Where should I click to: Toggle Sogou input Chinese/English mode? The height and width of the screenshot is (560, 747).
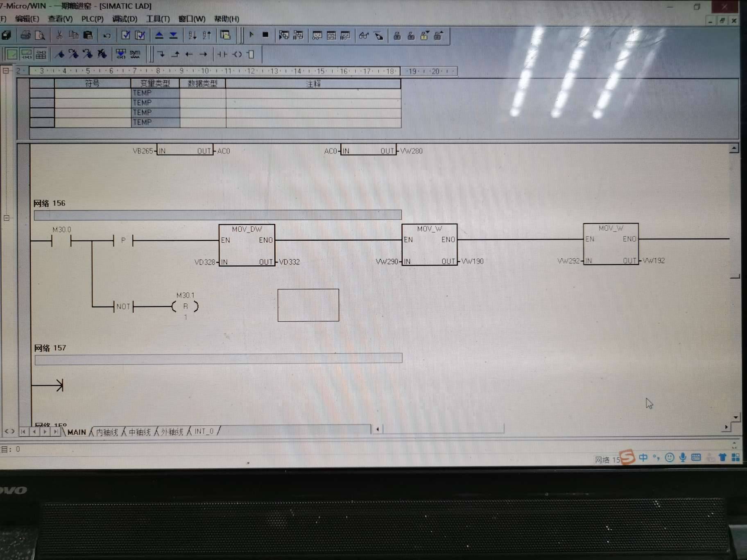(643, 457)
